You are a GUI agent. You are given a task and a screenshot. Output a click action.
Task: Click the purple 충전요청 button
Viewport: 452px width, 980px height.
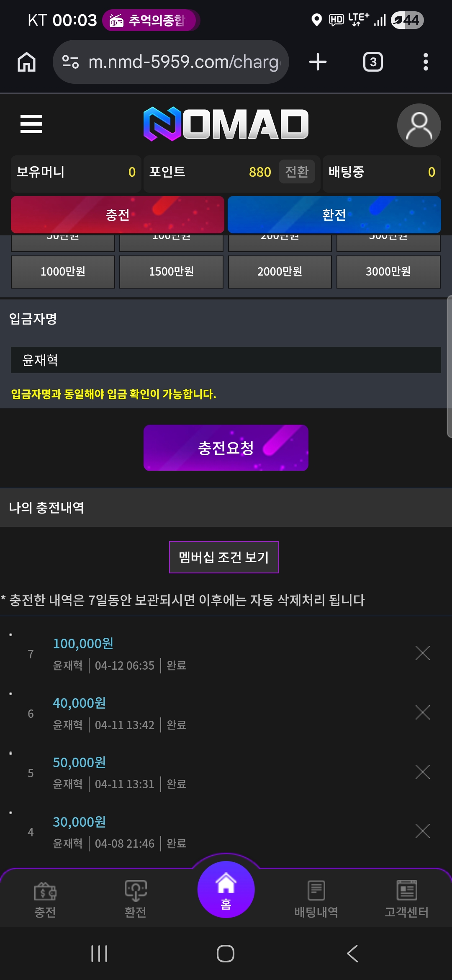click(226, 448)
